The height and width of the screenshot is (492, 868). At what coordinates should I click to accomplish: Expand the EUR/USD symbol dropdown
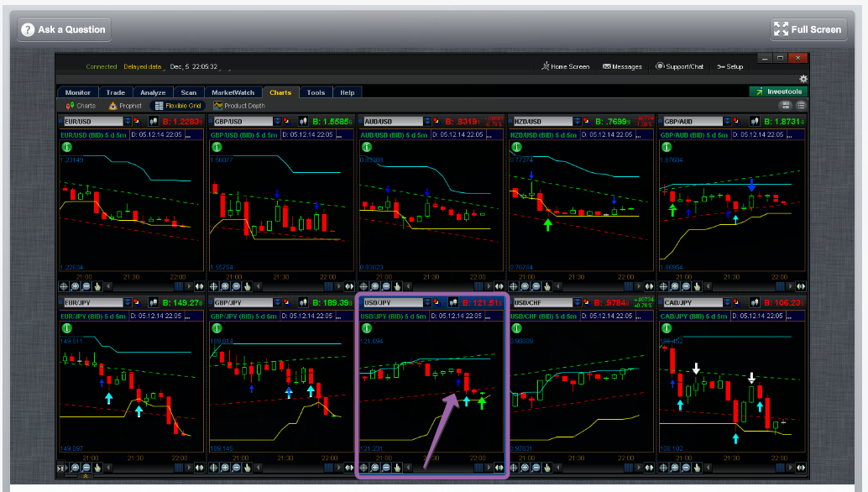click(128, 122)
